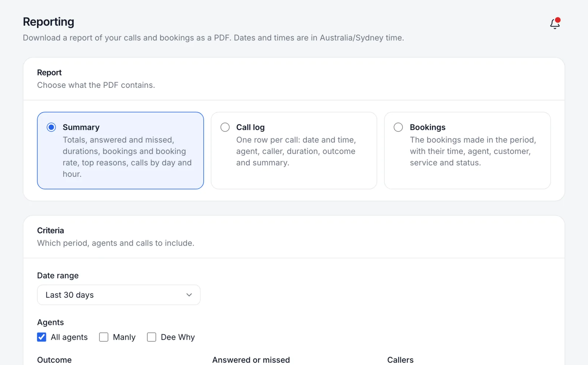Click the Date range label
The image size is (588, 365).
[58, 276]
